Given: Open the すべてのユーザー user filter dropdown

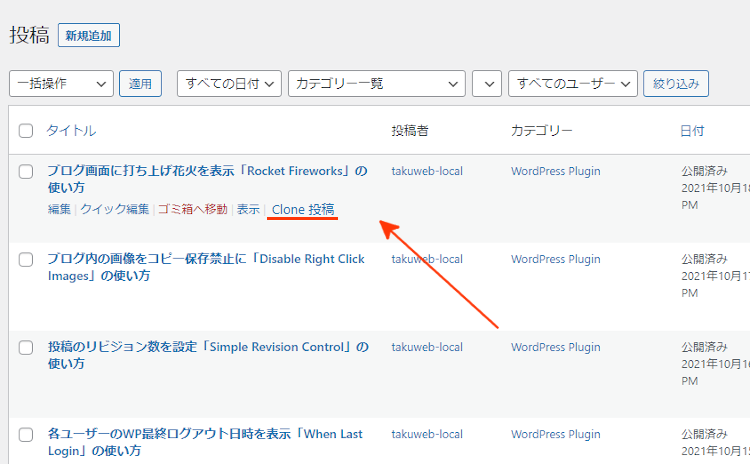Looking at the screenshot, I should click(x=573, y=84).
